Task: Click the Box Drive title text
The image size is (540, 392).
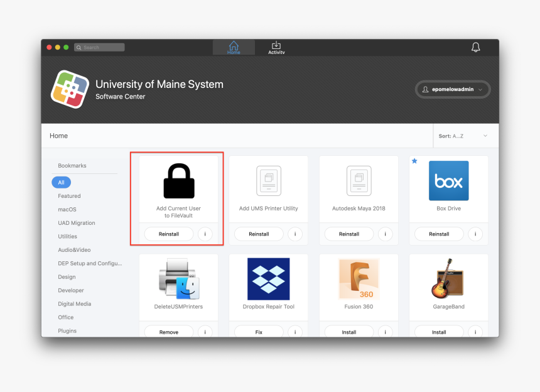Action: [x=449, y=209]
